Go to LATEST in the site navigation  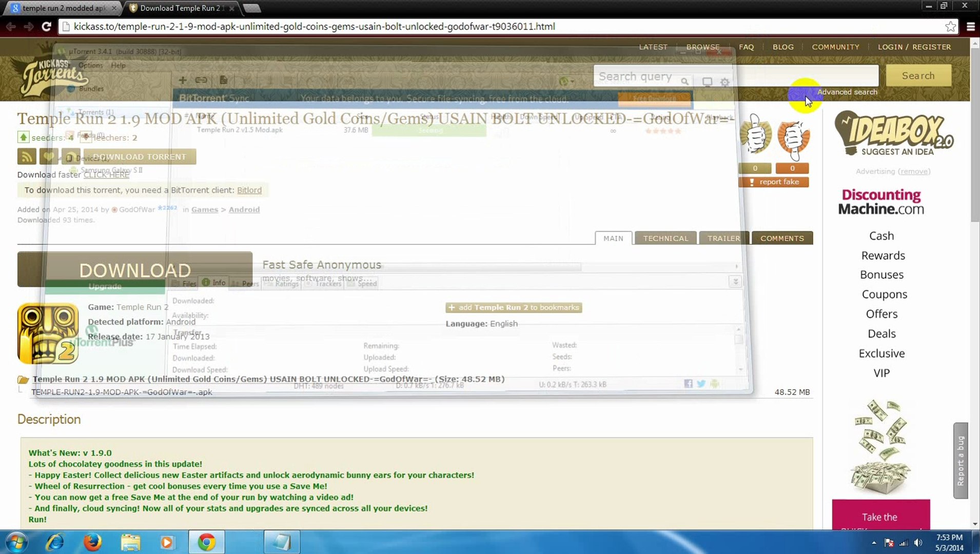tap(653, 47)
